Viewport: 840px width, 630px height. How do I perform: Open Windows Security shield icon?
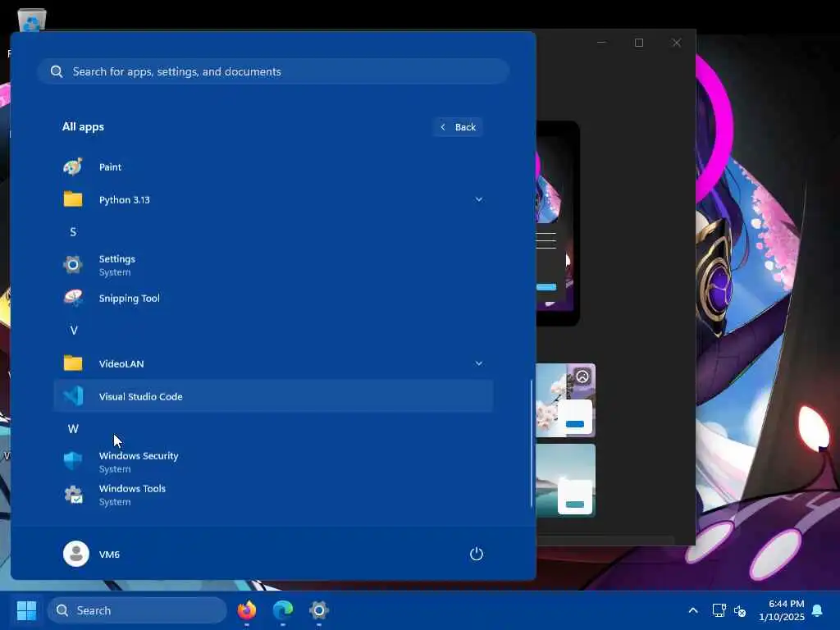tap(73, 461)
